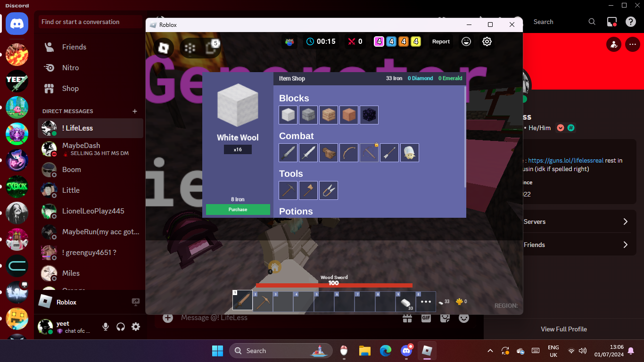Stop streaming Roblox activity icon
Screen dimensions: 644x362
(x=136, y=302)
